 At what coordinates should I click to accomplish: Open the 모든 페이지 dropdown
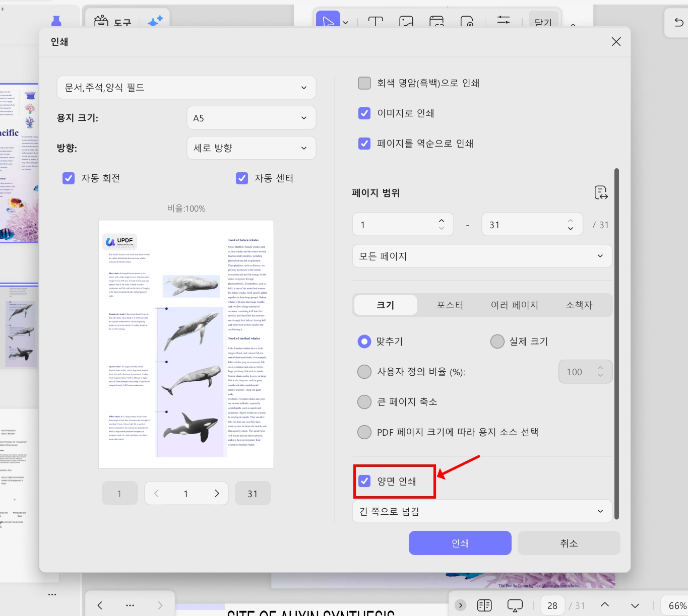coord(482,256)
